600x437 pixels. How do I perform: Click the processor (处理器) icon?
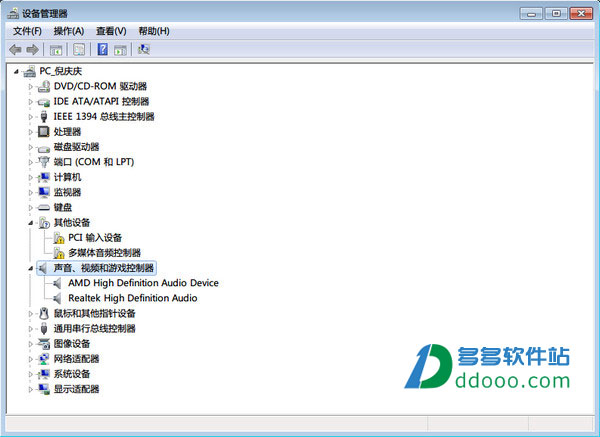click(44, 132)
